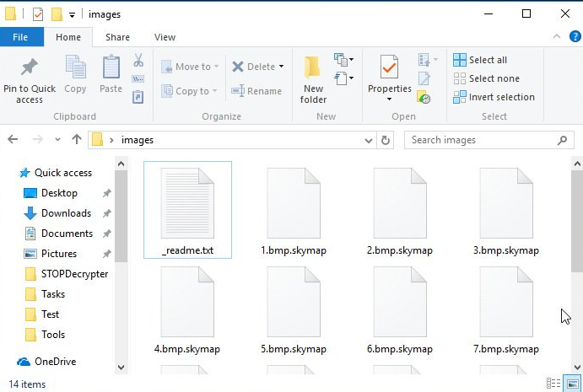
Task: Click Invert selection button
Action: pyautogui.click(x=494, y=97)
